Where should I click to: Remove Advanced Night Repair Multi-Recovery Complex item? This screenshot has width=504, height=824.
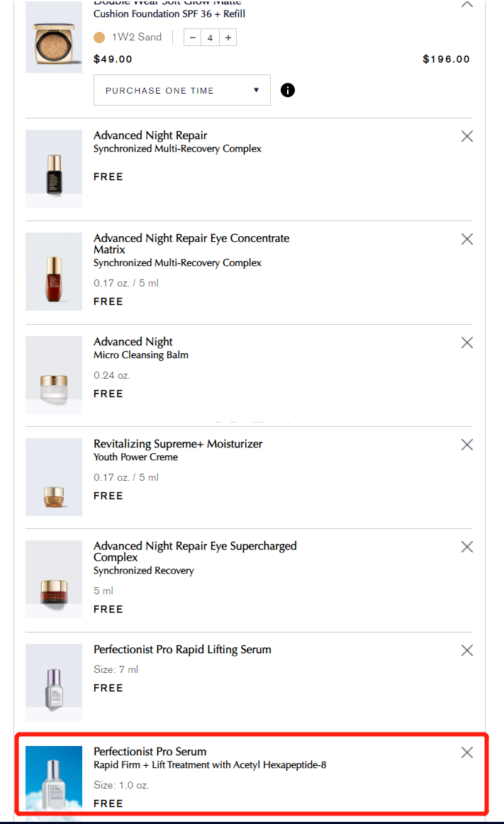coord(466,136)
